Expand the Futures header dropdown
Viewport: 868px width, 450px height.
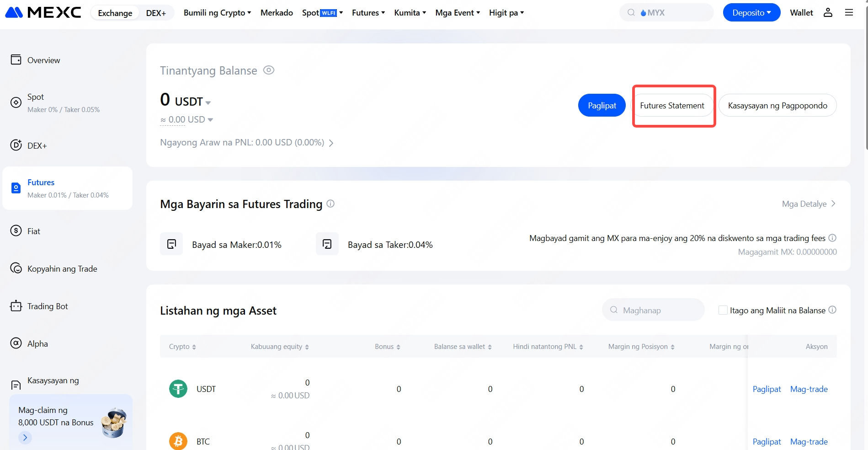point(368,13)
